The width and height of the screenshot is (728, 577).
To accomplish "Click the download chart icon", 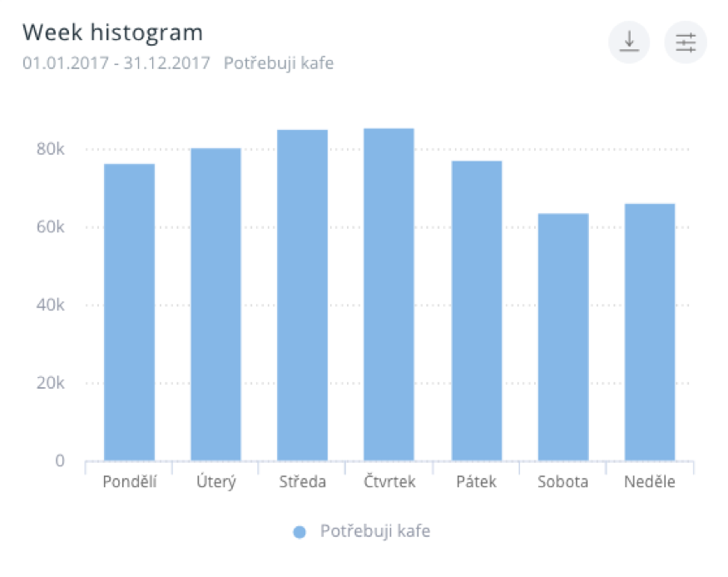I will click(x=629, y=42).
